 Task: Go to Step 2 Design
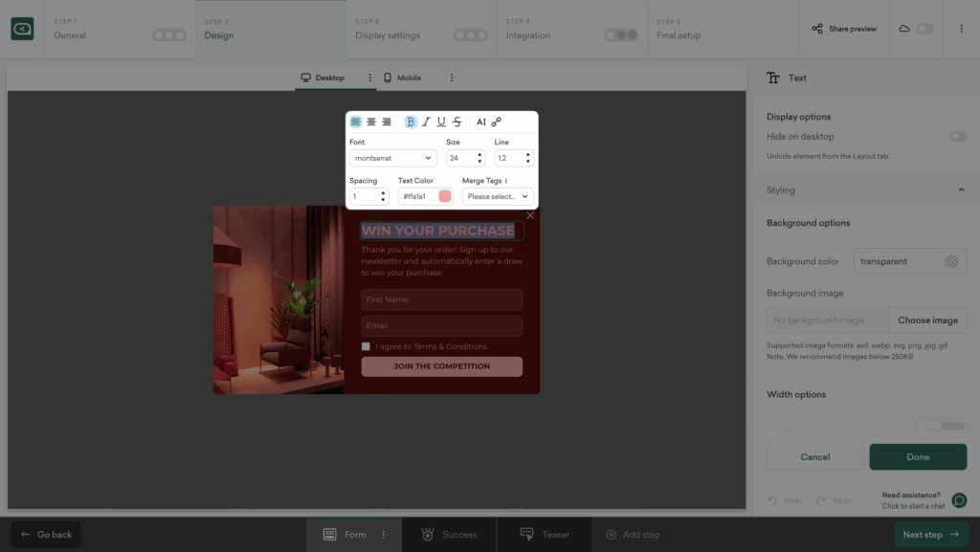click(x=271, y=30)
